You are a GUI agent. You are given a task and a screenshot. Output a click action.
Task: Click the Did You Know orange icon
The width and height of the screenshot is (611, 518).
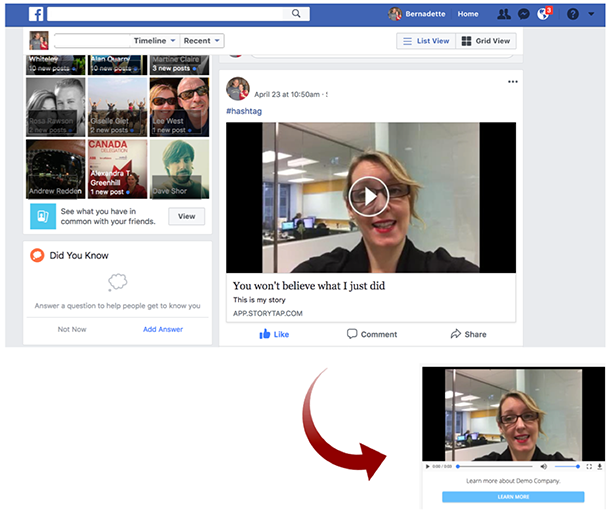[37, 255]
